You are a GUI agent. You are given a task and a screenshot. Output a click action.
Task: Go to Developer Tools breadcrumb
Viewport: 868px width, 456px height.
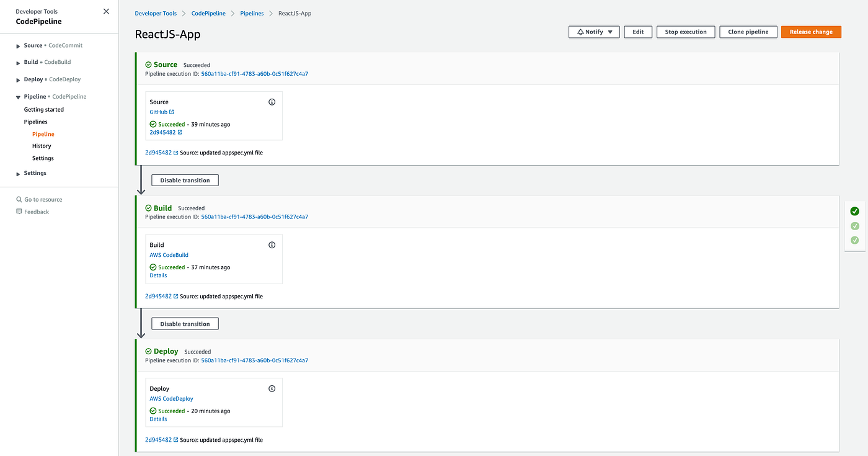156,14
